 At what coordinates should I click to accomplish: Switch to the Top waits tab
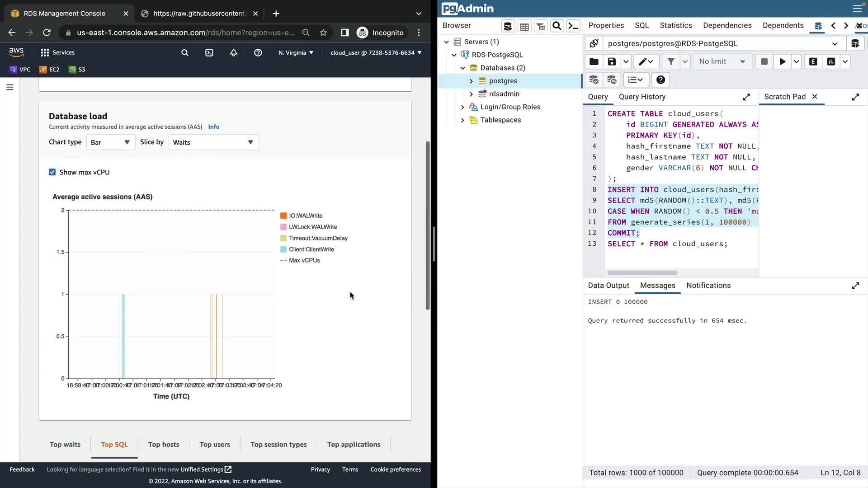(x=65, y=445)
